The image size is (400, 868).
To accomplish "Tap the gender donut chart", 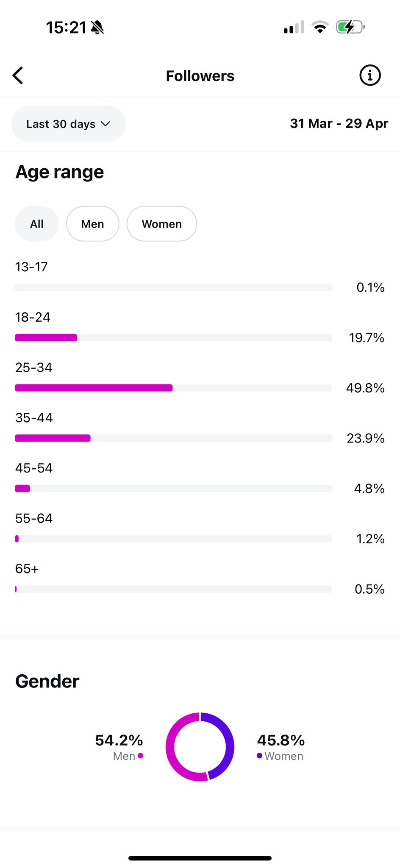I will tap(200, 746).
